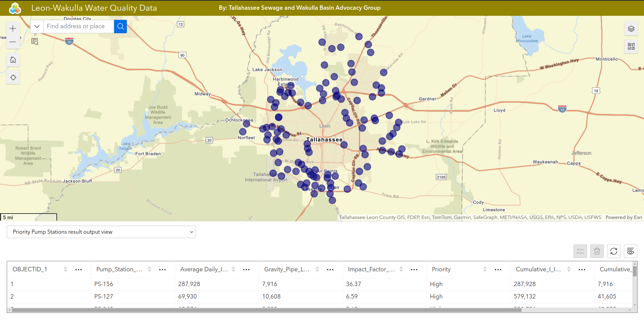Click the table's vertical scrollbar

click(635, 271)
